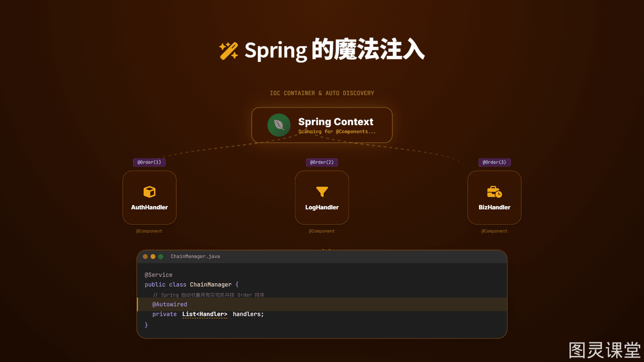Click the yellow dot in the ChainManager.java window

coord(153,257)
